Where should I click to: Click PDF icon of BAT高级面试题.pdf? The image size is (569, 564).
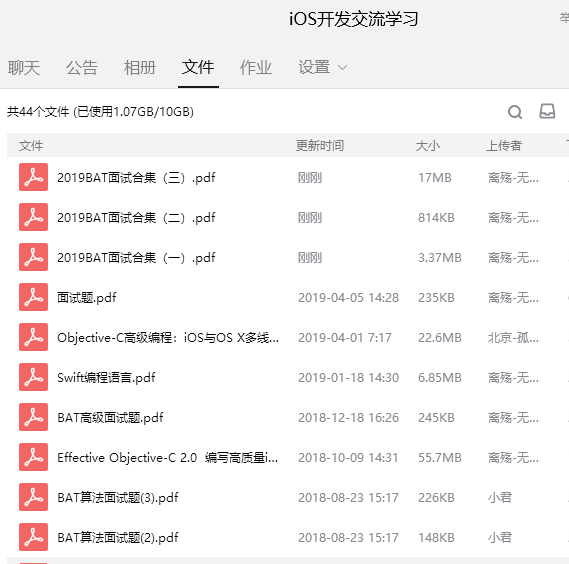point(33,417)
